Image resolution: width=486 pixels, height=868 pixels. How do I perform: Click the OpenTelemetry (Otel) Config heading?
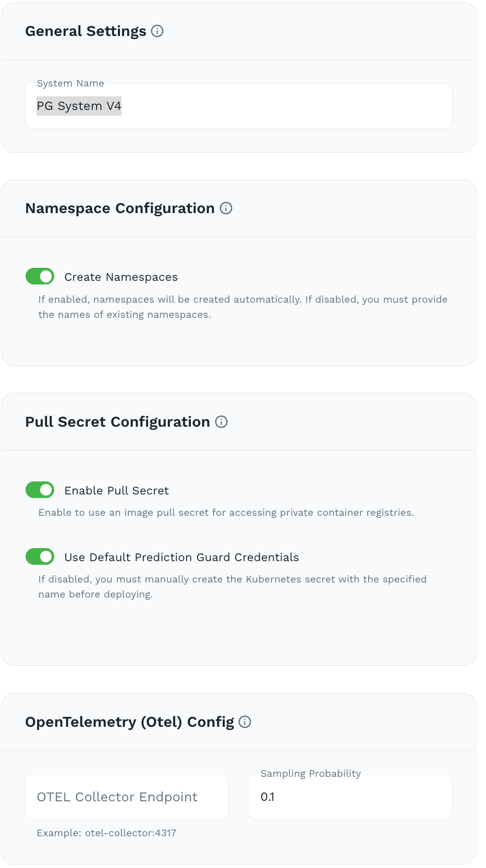click(x=129, y=722)
